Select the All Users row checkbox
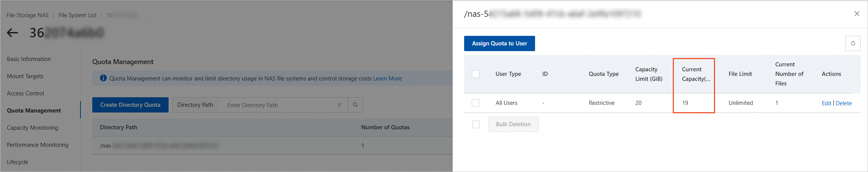 pos(476,103)
